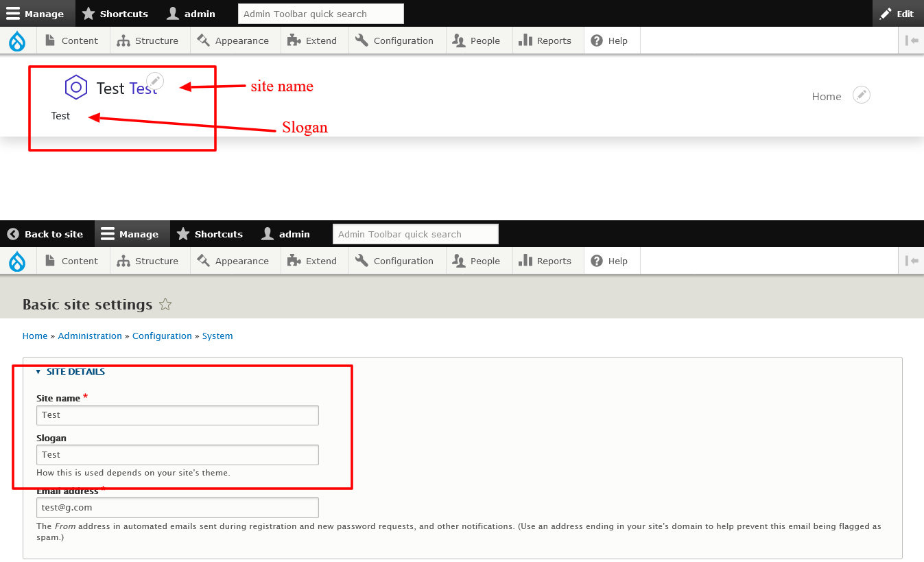Toggle the bookmark star on Basic site settings
This screenshot has height=562, width=924.
165,304
